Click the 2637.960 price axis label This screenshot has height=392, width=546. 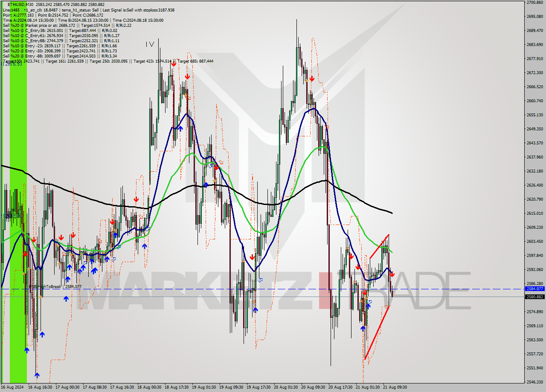[x=534, y=157]
